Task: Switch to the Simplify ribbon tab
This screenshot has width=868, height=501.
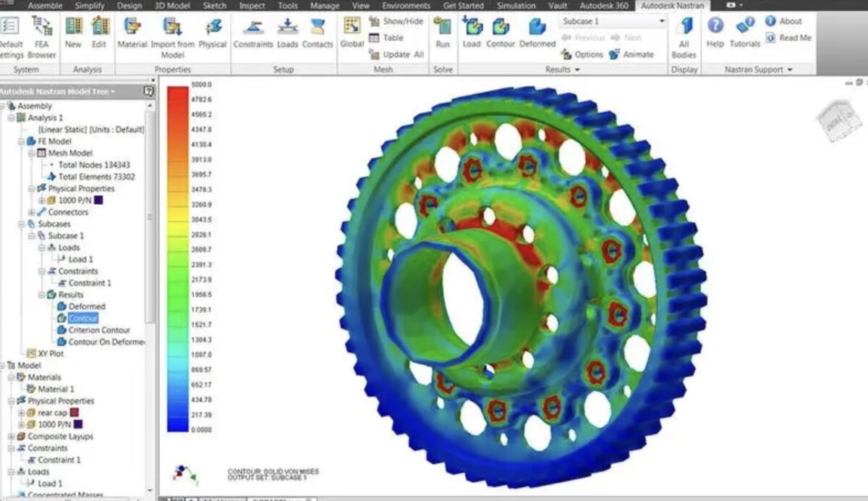Action: (90, 6)
